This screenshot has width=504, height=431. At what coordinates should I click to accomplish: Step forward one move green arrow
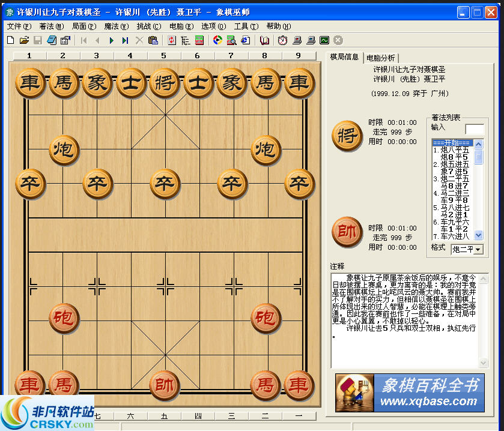(112, 40)
